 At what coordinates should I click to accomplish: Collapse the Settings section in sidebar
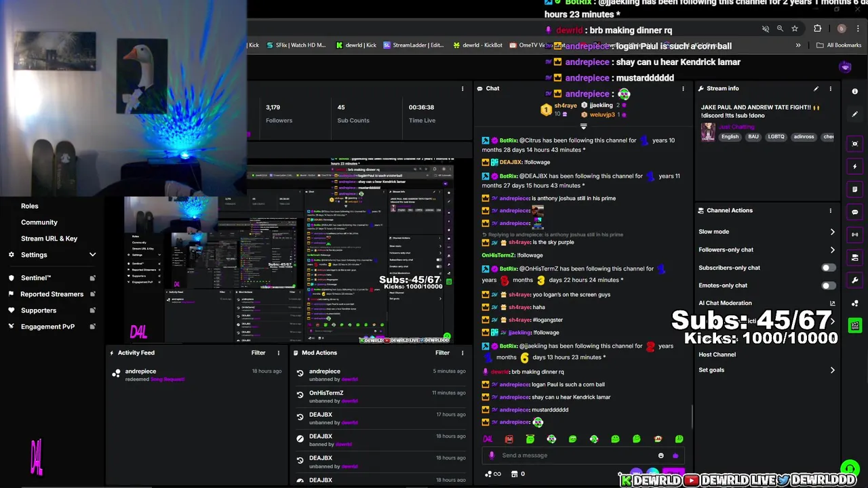coord(92,255)
